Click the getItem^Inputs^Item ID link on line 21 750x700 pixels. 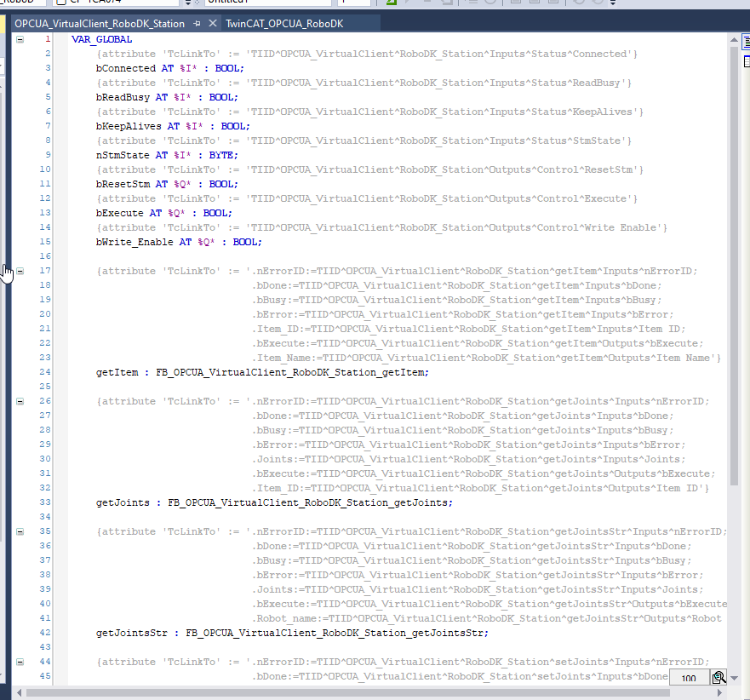tap(469, 330)
